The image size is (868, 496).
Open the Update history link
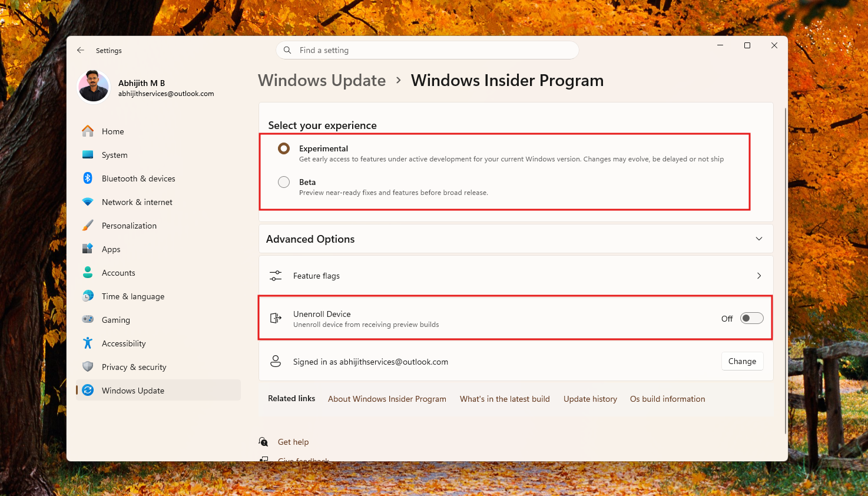click(x=590, y=399)
